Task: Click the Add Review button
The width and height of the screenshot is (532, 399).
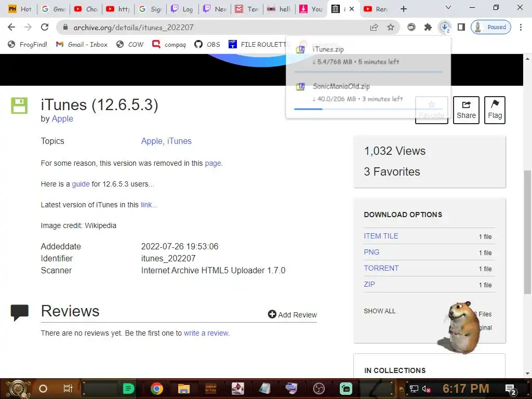Action: [x=292, y=314]
